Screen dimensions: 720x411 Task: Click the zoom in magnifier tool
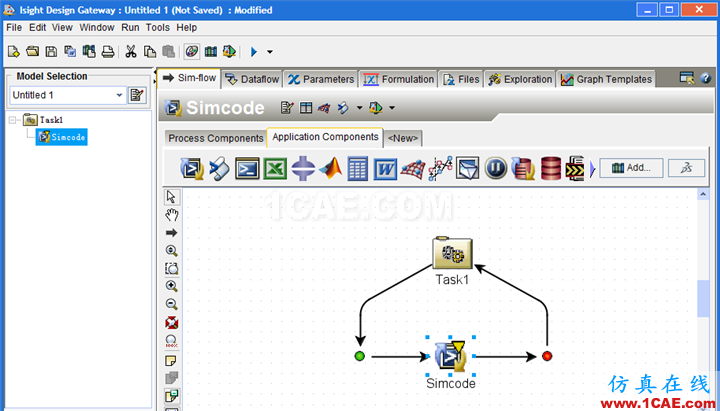click(x=172, y=286)
